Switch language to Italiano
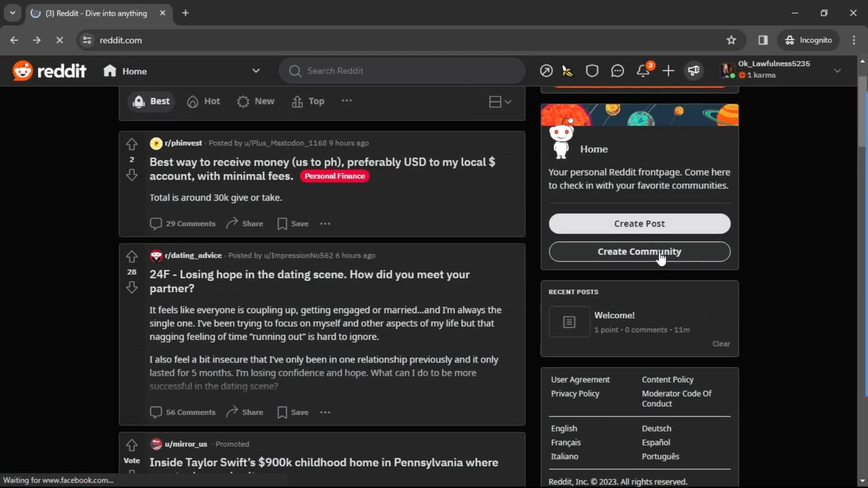This screenshot has height=488, width=868. [x=564, y=456]
